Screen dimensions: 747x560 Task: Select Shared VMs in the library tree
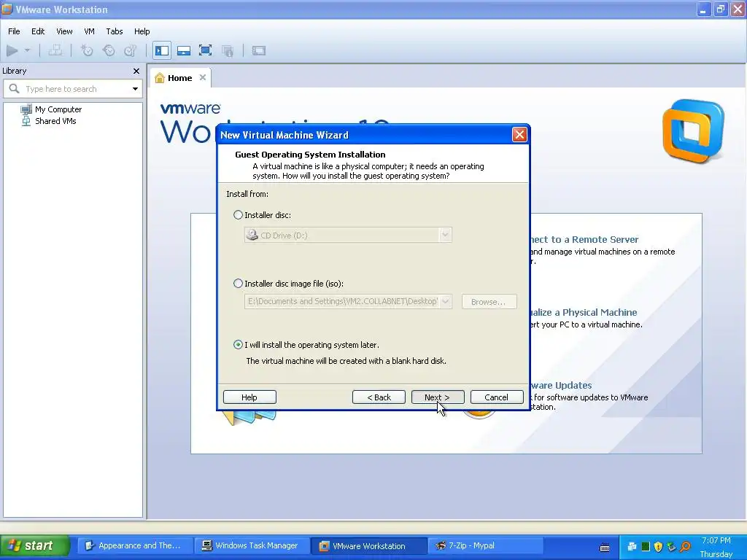coord(55,121)
